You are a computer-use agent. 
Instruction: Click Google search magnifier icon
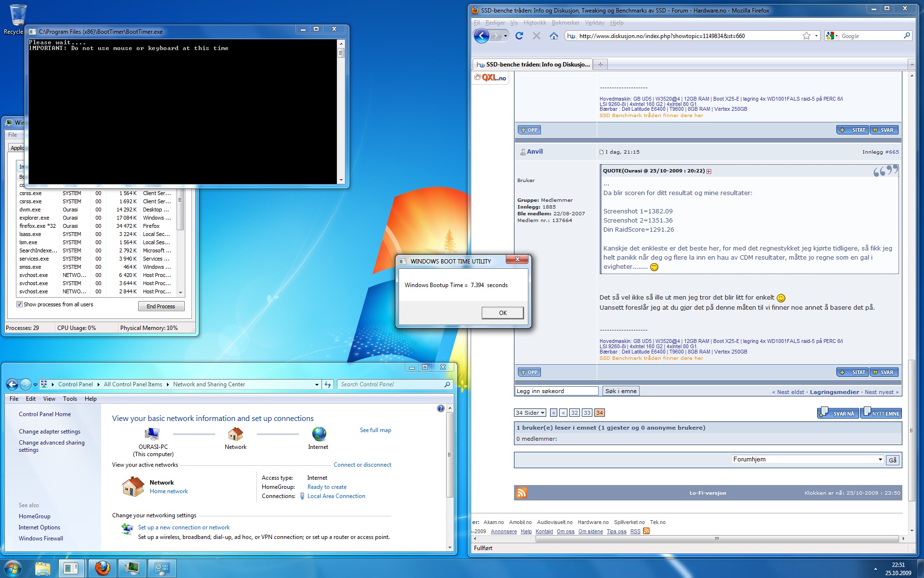[x=907, y=36]
